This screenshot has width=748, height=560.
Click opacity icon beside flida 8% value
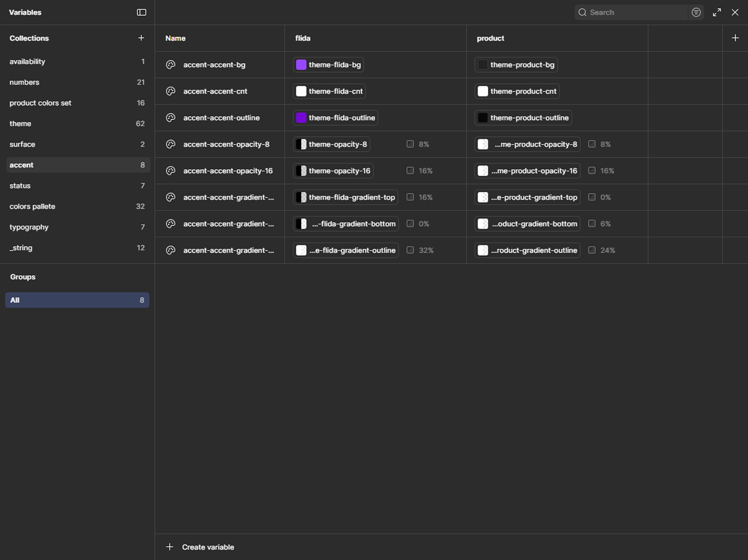[410, 144]
